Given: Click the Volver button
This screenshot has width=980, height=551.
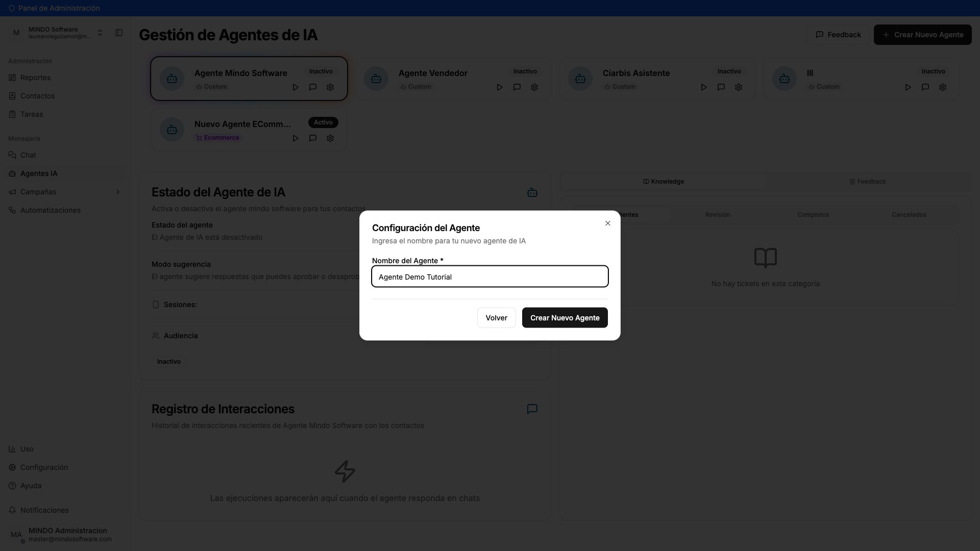Looking at the screenshot, I should [x=496, y=317].
